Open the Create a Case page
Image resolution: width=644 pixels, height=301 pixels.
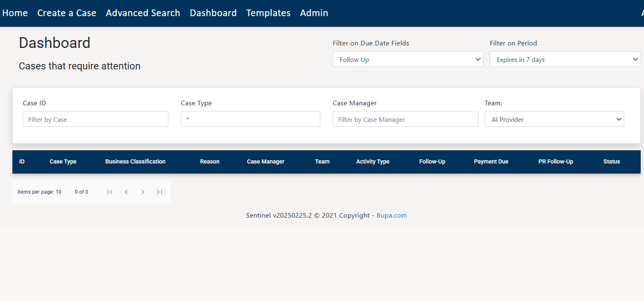[x=66, y=13]
